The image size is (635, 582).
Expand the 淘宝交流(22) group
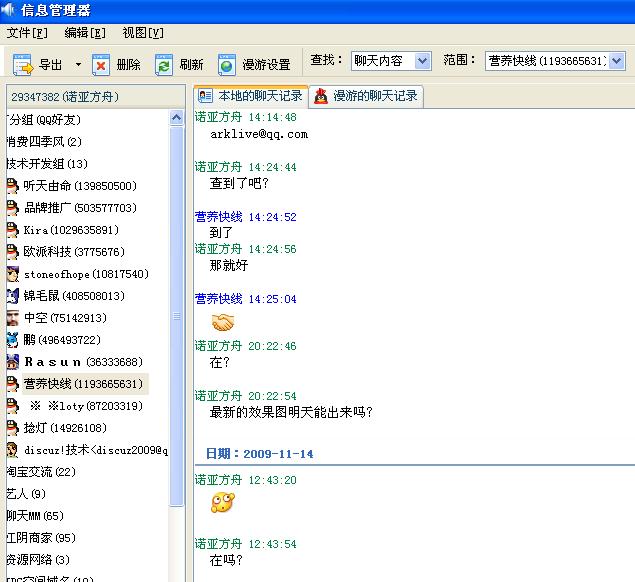pos(41,472)
